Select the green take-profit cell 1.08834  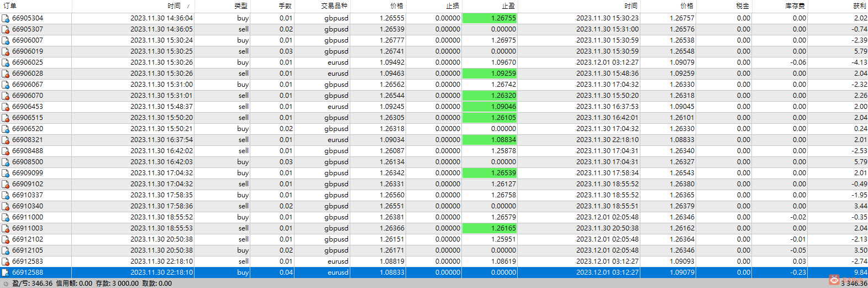pos(490,140)
